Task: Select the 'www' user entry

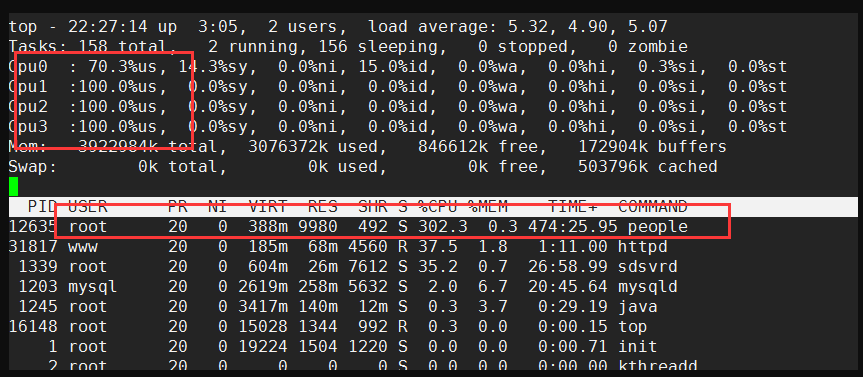Action: [x=83, y=247]
